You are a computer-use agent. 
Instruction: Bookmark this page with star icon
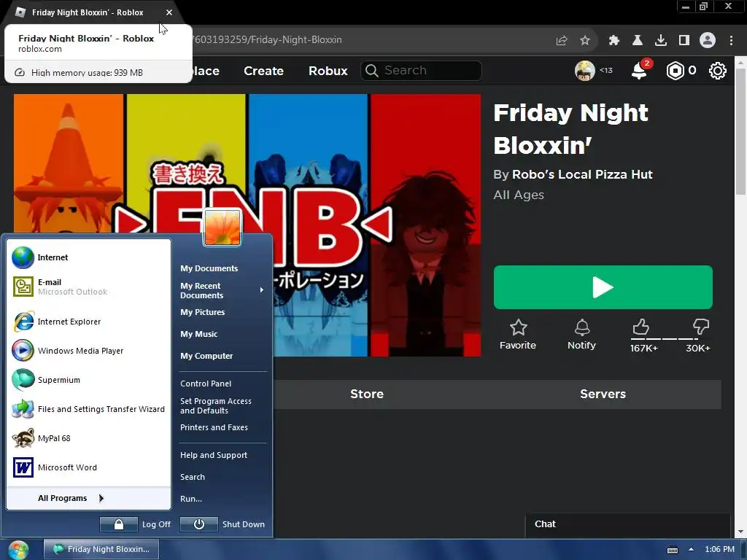[585, 41]
